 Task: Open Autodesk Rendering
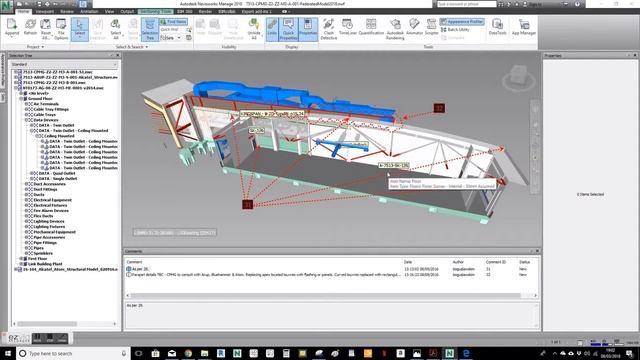pos(395,29)
